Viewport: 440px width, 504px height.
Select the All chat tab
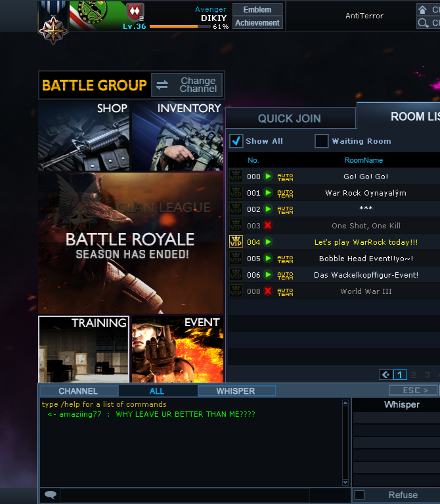158,391
